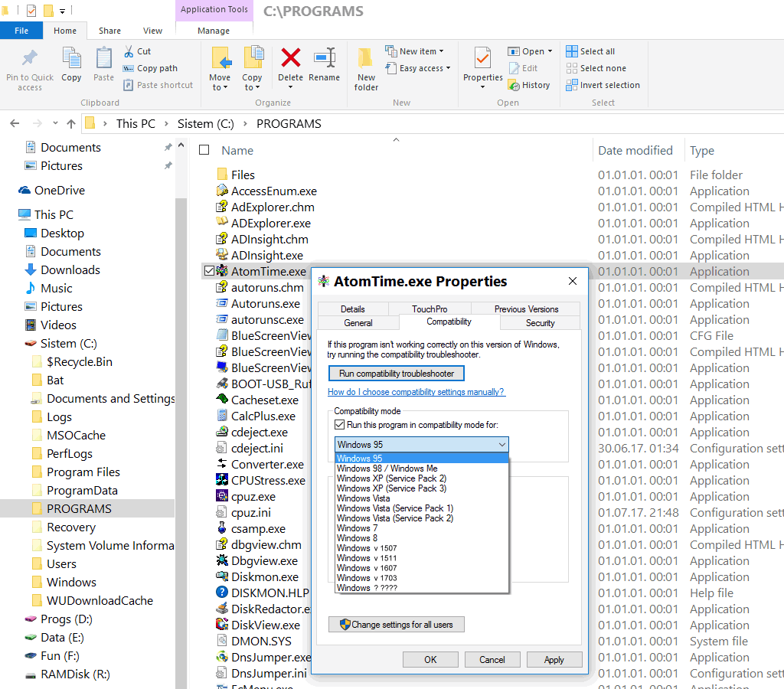The height and width of the screenshot is (689, 784).
Task: Expand the Open button dropdown arrow
Action: point(550,51)
